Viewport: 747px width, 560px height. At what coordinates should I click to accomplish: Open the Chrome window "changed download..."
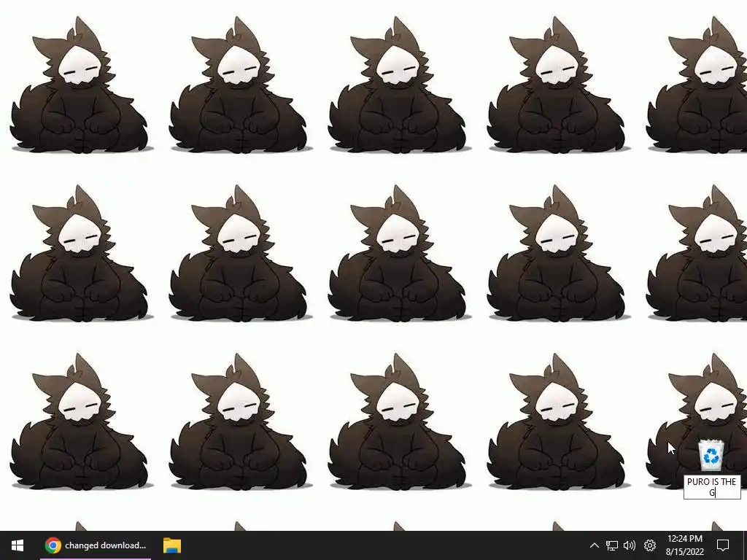[96, 545]
